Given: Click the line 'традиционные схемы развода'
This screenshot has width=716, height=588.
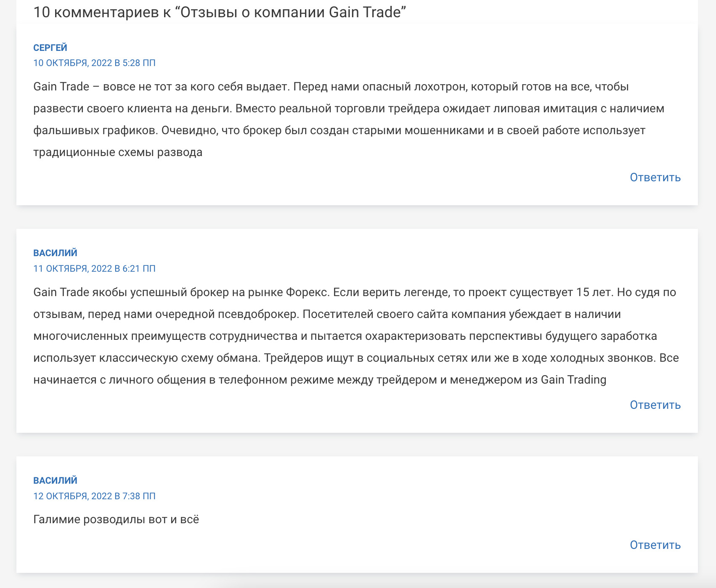Looking at the screenshot, I should pos(118,152).
